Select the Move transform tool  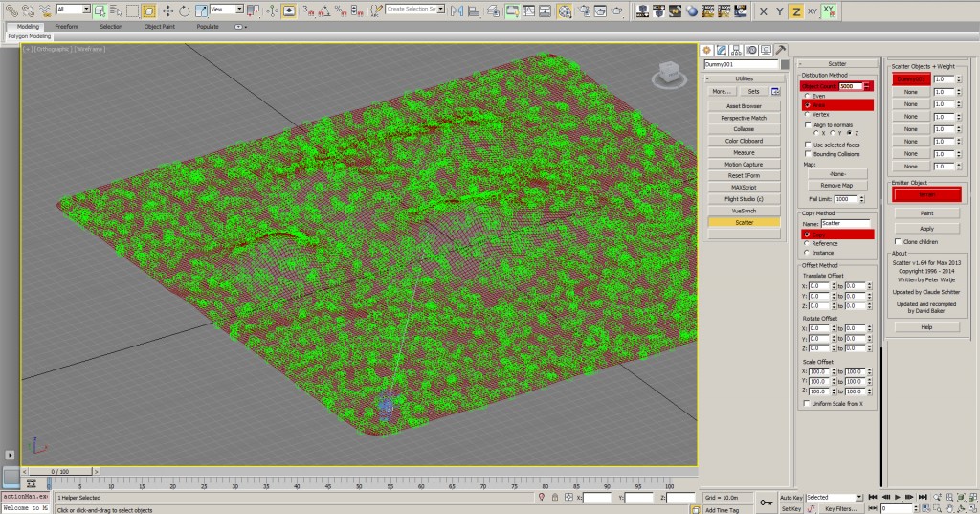(167, 11)
